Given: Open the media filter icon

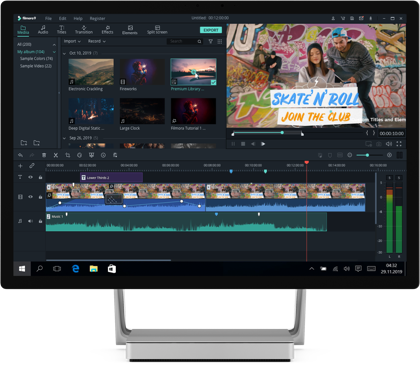Looking at the screenshot, I should 211,41.
